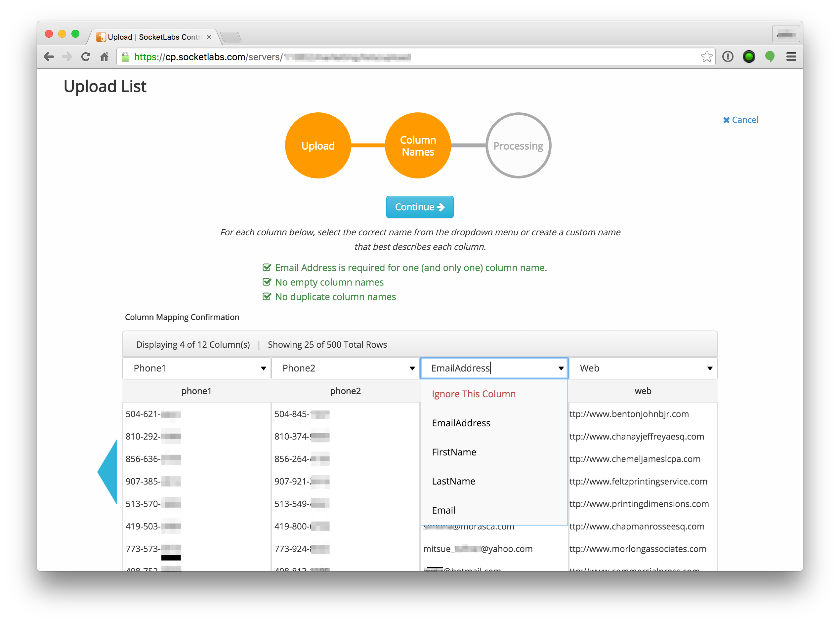The image size is (840, 624).
Task: Click the Upload step circle
Action: pos(318,145)
